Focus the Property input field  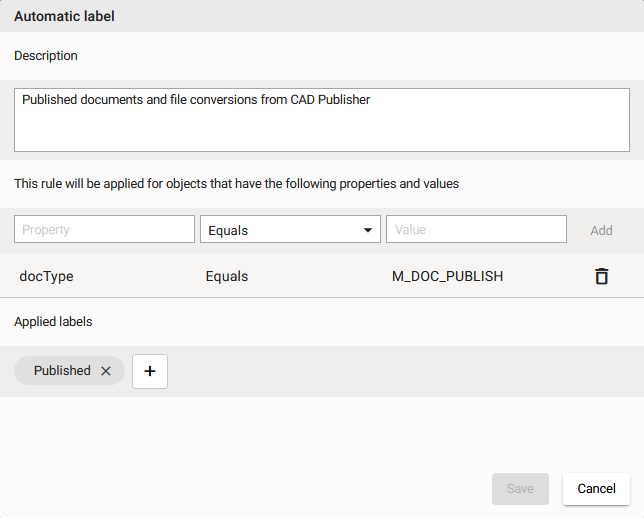pos(104,229)
